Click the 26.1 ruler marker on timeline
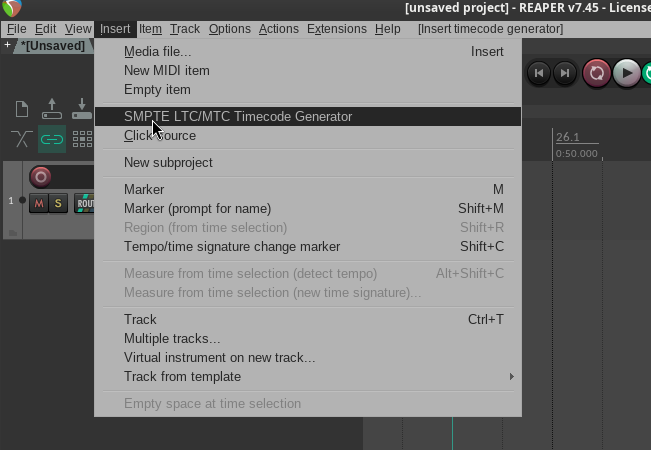This screenshot has width=651, height=450. pos(567,137)
